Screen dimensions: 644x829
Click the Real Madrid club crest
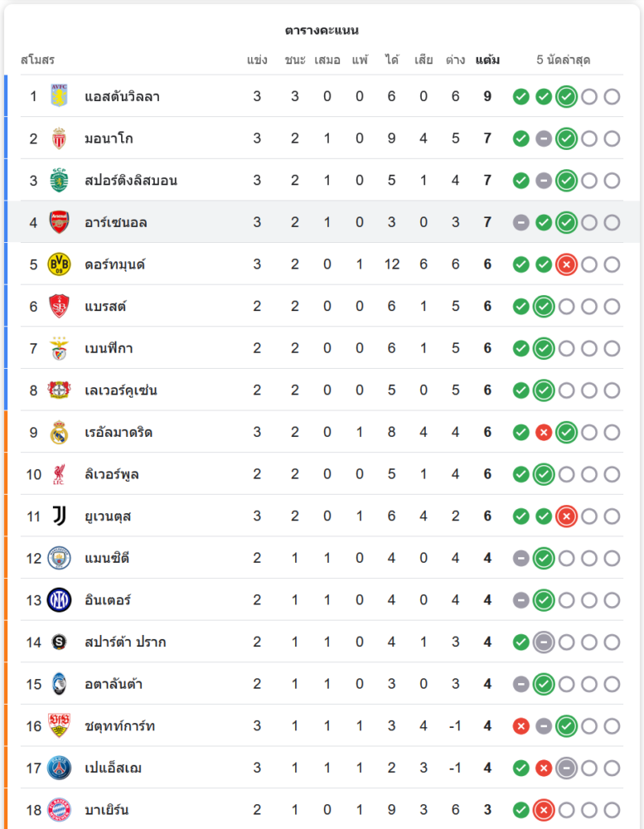click(59, 433)
